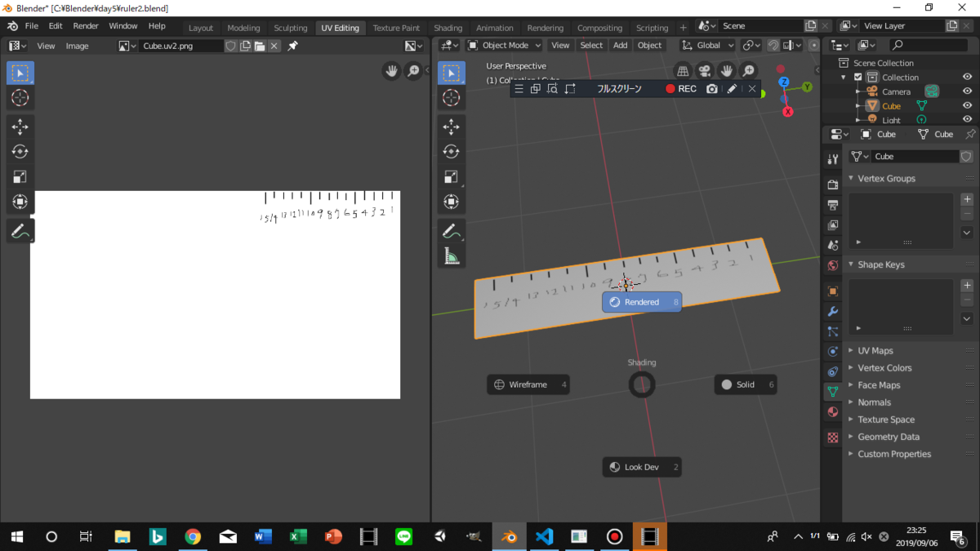Open the image browse dropdown in UV editor
This screenshot has height=551, width=980.
127,46
